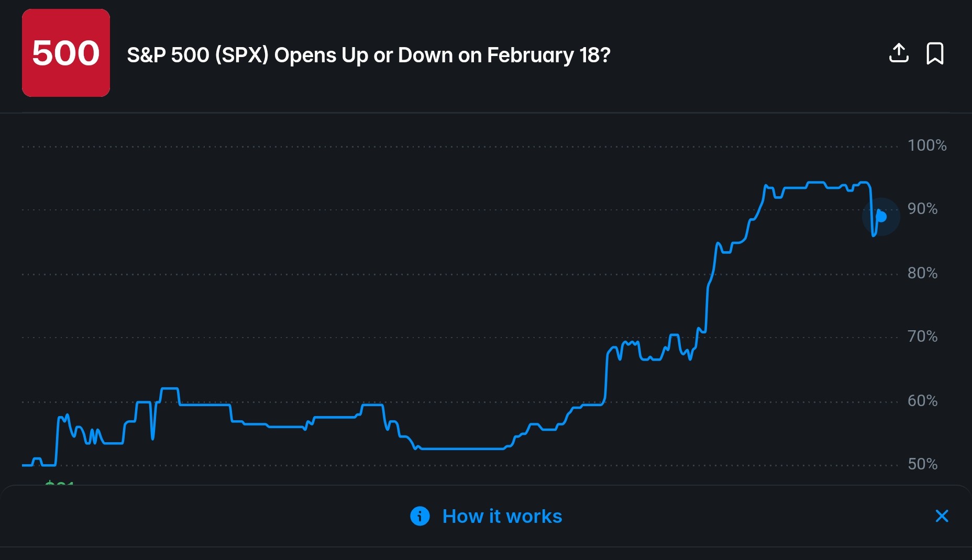
Task: Click the 100% axis label
Action: [x=927, y=145]
